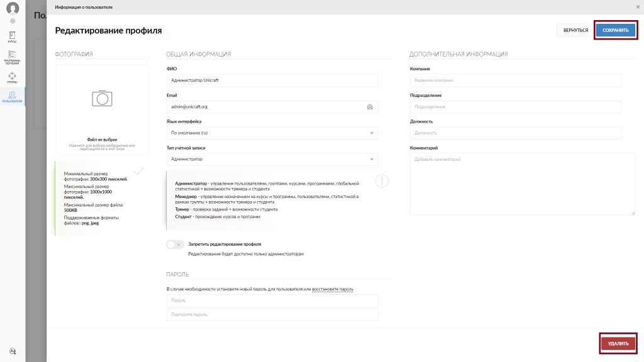The image size is (644, 362).
Task: Focus the Пароль input field
Action: point(272,301)
